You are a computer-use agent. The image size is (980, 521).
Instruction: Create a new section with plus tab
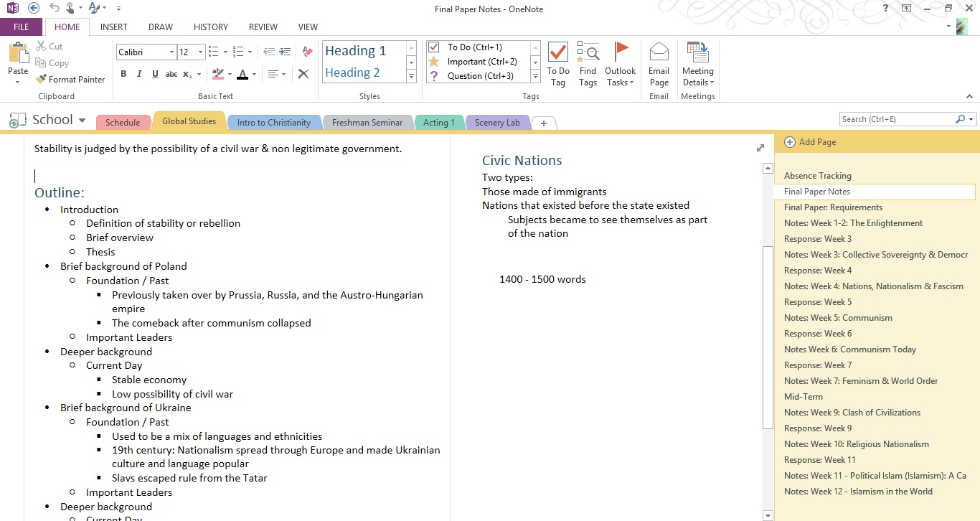[544, 123]
